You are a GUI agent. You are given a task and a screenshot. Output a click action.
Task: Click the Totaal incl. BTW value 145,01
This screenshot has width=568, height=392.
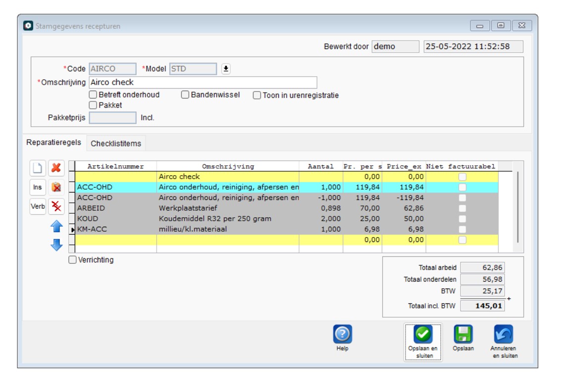coord(482,306)
